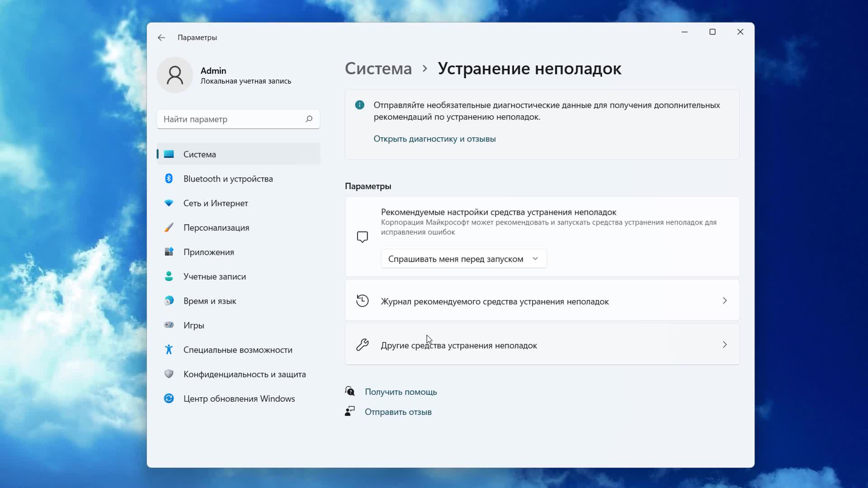The height and width of the screenshot is (488, 868).
Task: Open Время и язык settings
Action: 209,301
